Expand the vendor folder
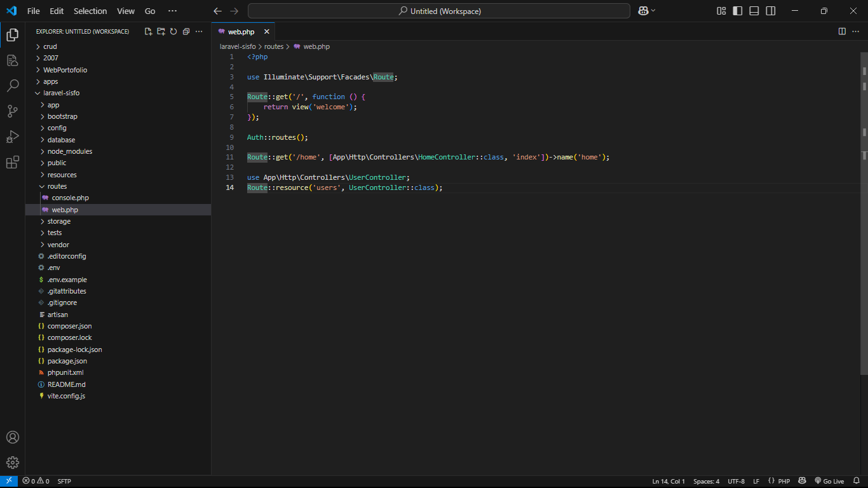The height and width of the screenshot is (488, 868). coord(58,245)
